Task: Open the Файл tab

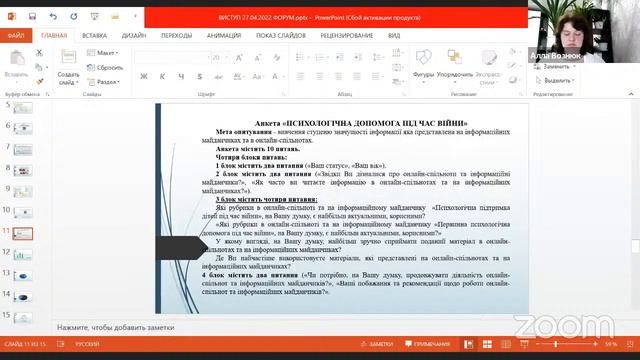Action: point(16,36)
